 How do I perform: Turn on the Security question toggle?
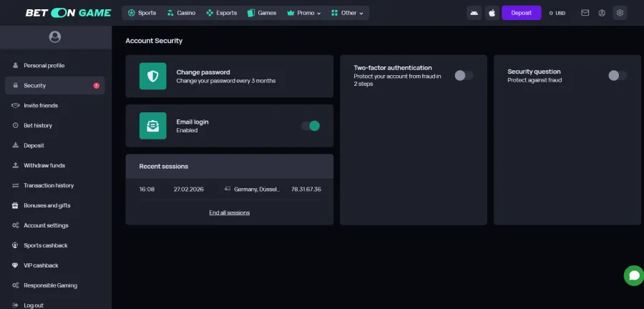(x=618, y=75)
